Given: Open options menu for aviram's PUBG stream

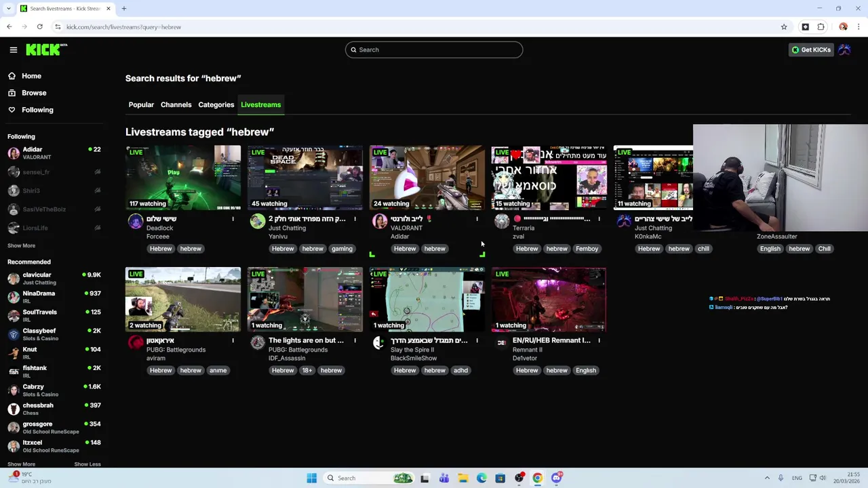Looking at the screenshot, I should pyautogui.click(x=233, y=341).
